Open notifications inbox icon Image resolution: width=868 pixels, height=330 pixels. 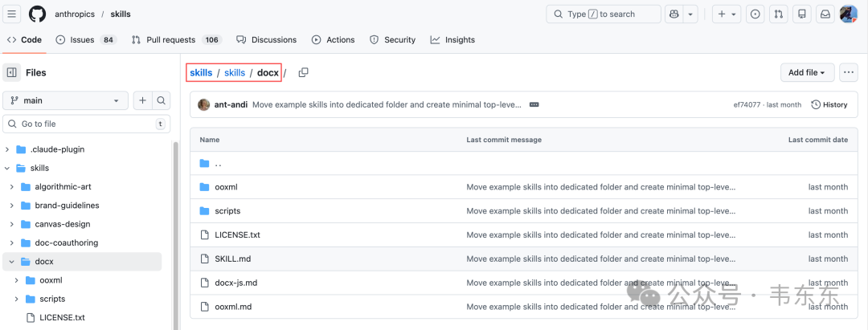click(825, 14)
